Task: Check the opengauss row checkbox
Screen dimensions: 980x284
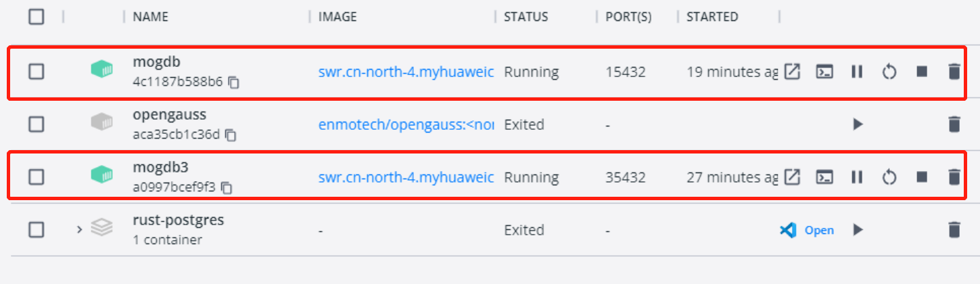Action: click(x=37, y=124)
